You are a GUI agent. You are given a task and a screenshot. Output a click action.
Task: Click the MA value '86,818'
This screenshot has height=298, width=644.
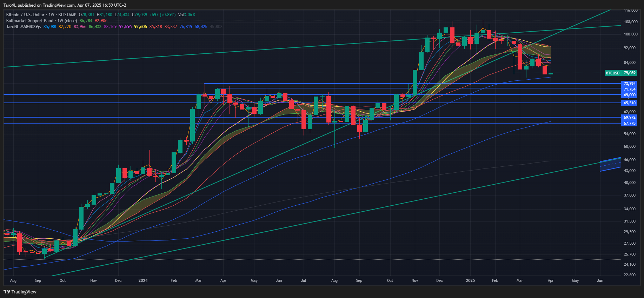coord(156,27)
